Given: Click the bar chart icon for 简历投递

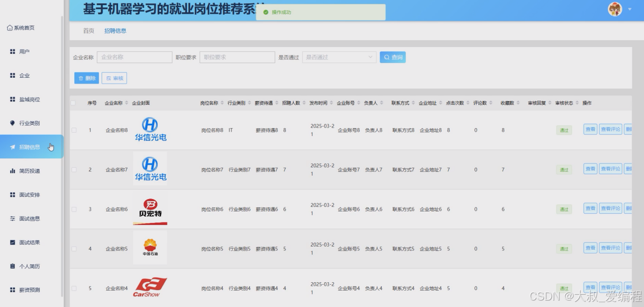Looking at the screenshot, I should 12,171.
